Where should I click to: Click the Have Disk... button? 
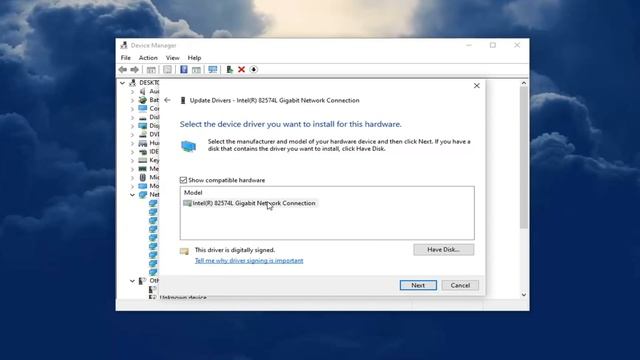[x=444, y=249]
